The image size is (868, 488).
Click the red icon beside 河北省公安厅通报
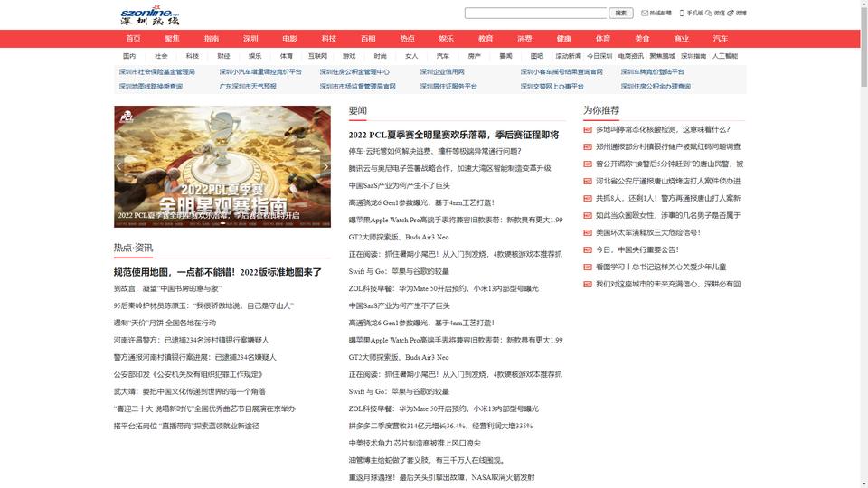tap(588, 181)
